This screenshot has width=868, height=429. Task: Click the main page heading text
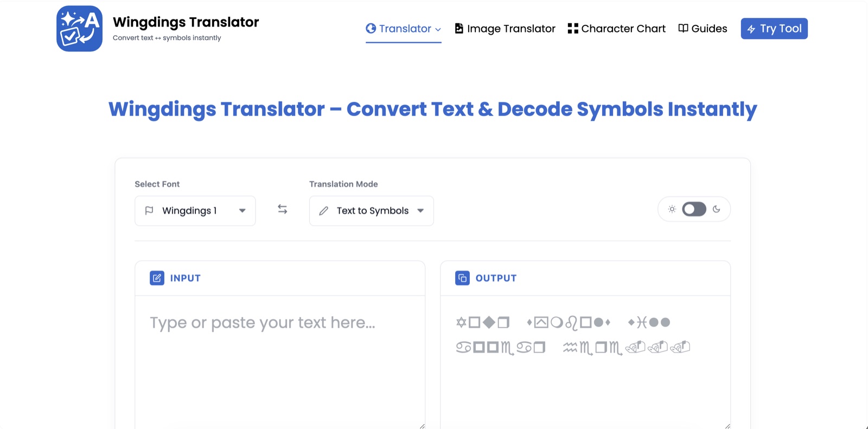433,110
